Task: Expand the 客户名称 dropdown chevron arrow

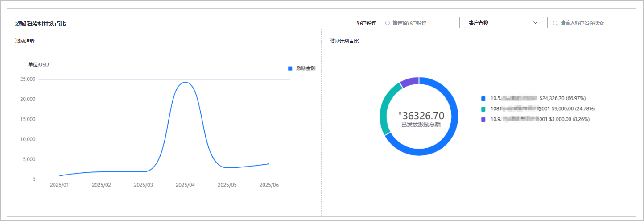Action: click(x=535, y=23)
